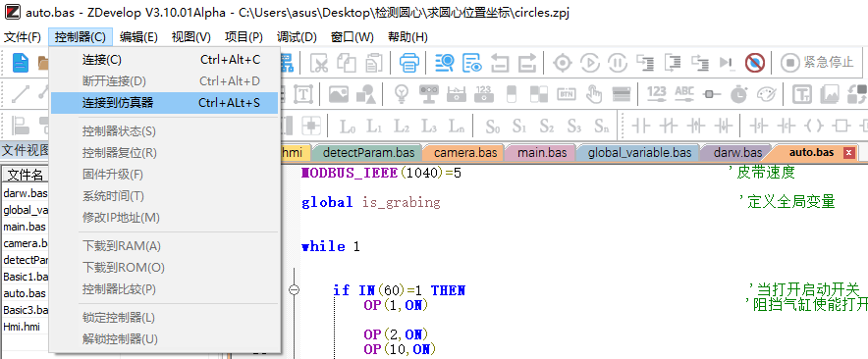
Task: Switch to the detectParam.bas tab
Action: [x=367, y=152]
